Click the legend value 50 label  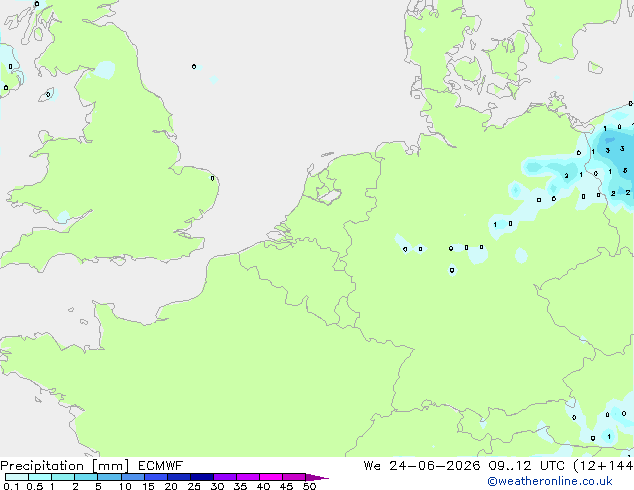coord(309,486)
